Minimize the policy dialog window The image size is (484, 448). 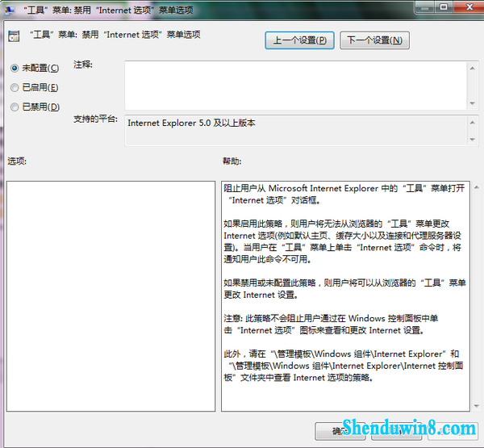425,7
